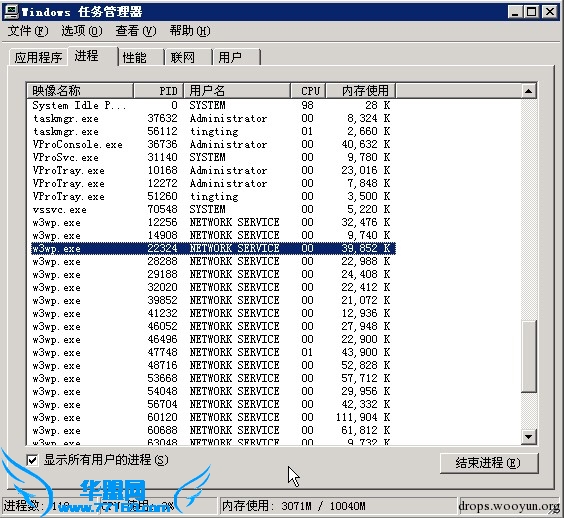This screenshot has height=518, width=564.
Task: Select w3wp.exe with PID 47748
Action: [213, 352]
